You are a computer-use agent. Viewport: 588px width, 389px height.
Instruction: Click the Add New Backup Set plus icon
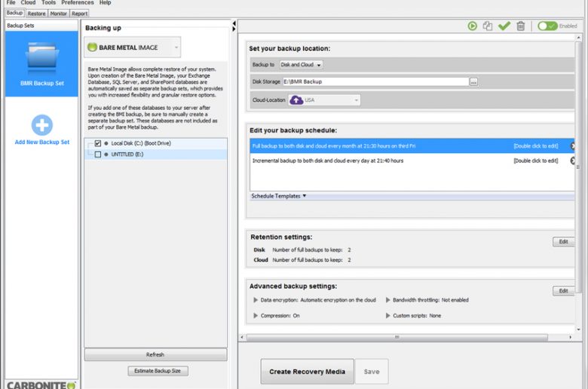click(42, 125)
